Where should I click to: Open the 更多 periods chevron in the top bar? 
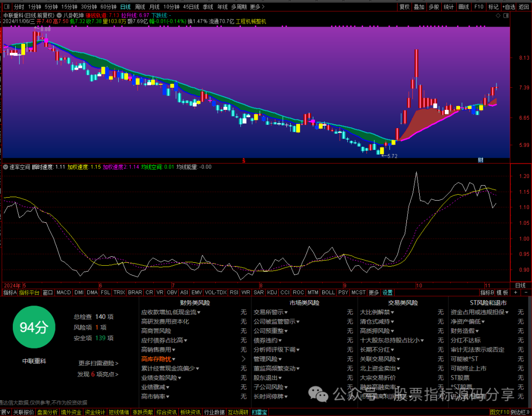click(x=257, y=7)
